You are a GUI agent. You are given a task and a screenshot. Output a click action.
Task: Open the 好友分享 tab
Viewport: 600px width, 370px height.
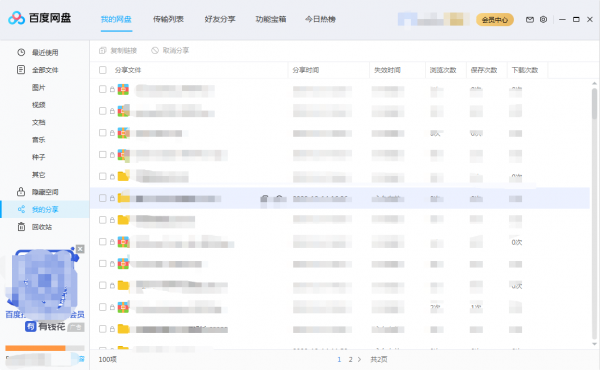(220, 19)
